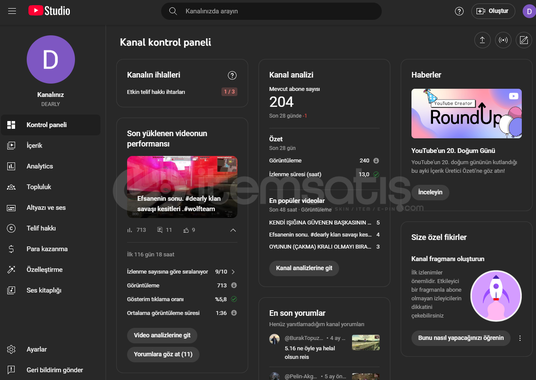Open the hamburger navigation menu

(12, 11)
